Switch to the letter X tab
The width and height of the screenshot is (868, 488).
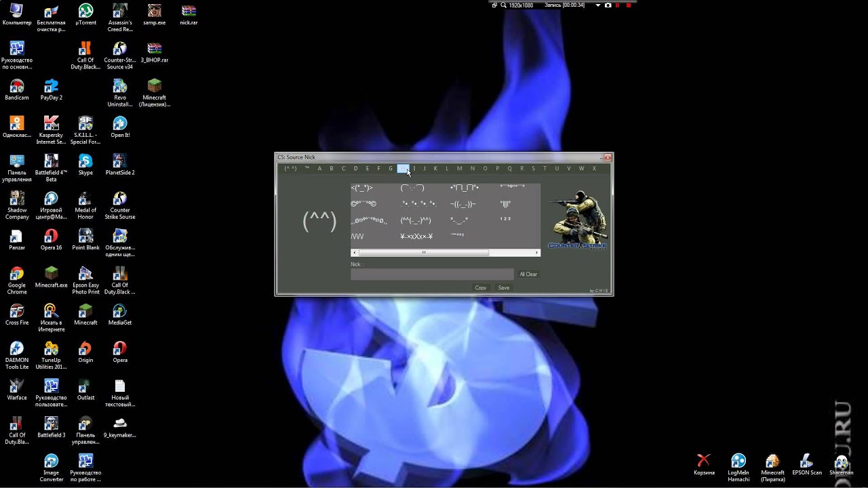(x=594, y=169)
